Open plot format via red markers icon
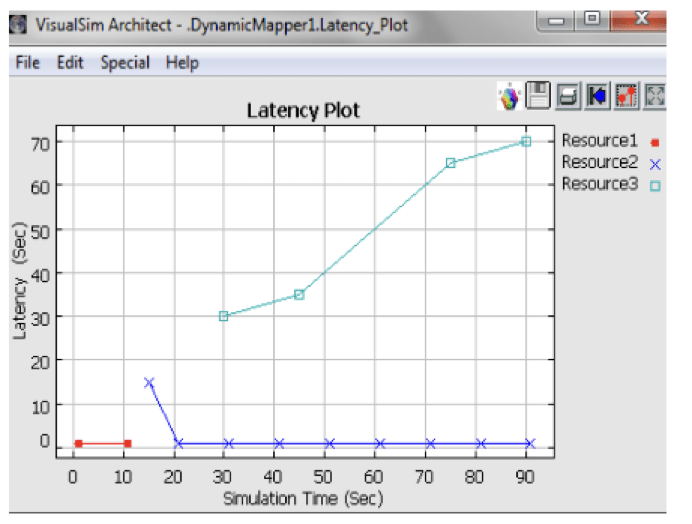Viewport: 692px width, 524px height. 627,96
